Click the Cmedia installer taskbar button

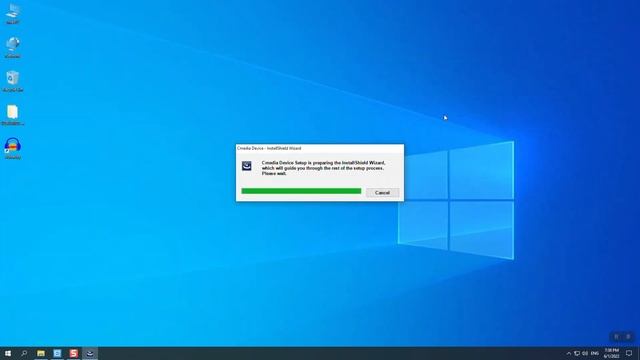point(90,353)
